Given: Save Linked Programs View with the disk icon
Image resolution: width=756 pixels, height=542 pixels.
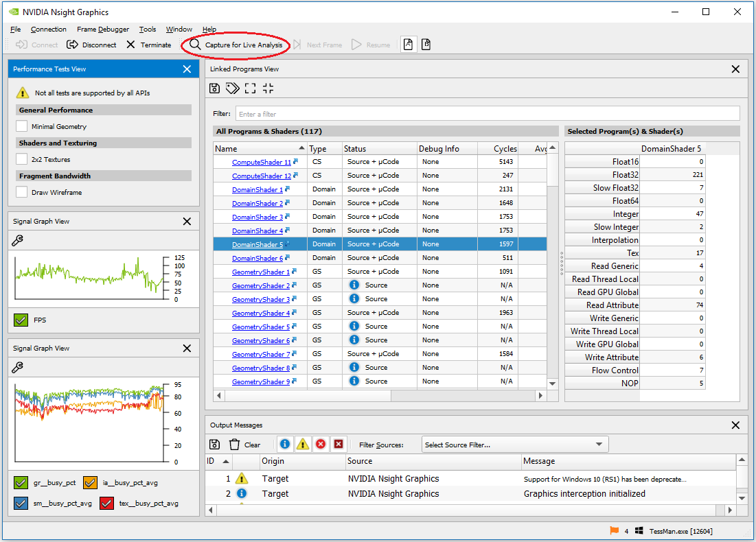Looking at the screenshot, I should click(x=215, y=88).
